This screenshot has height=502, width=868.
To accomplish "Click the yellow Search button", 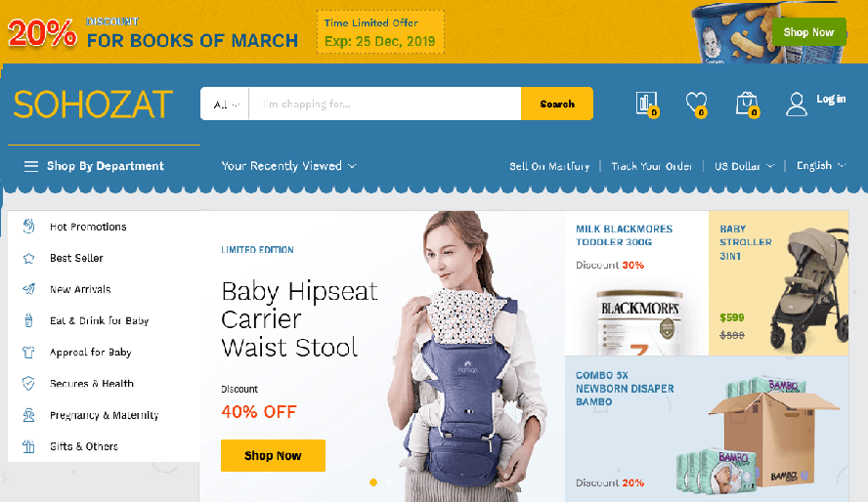I will [x=557, y=104].
